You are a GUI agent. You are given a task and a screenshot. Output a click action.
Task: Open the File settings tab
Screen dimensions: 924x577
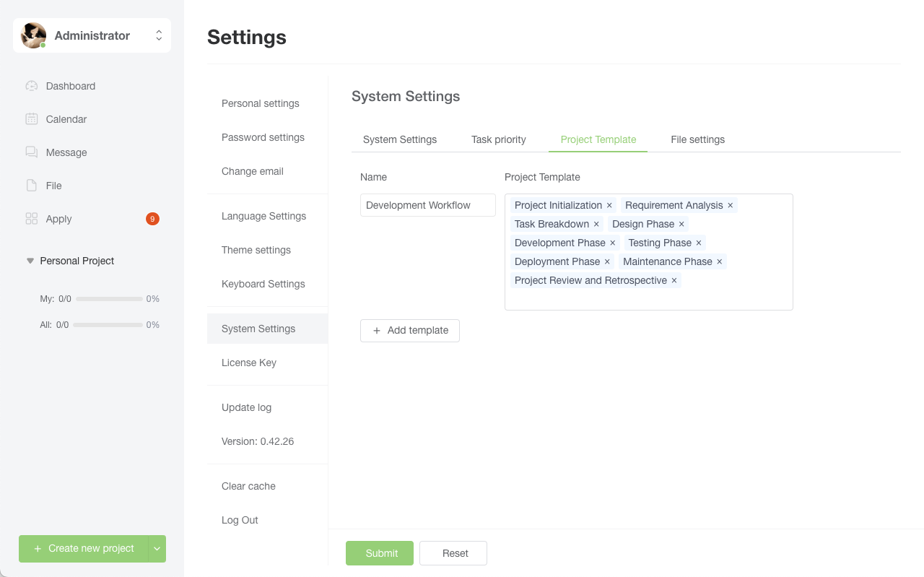pyautogui.click(x=697, y=139)
